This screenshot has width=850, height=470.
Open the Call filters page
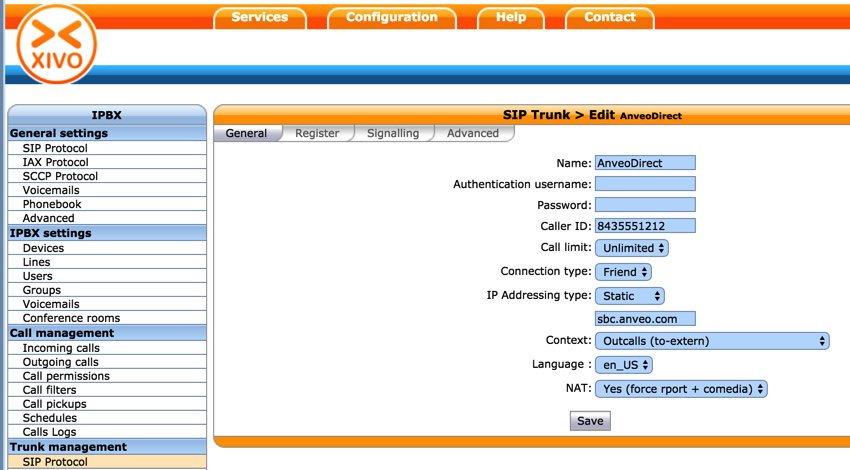[x=107, y=390]
